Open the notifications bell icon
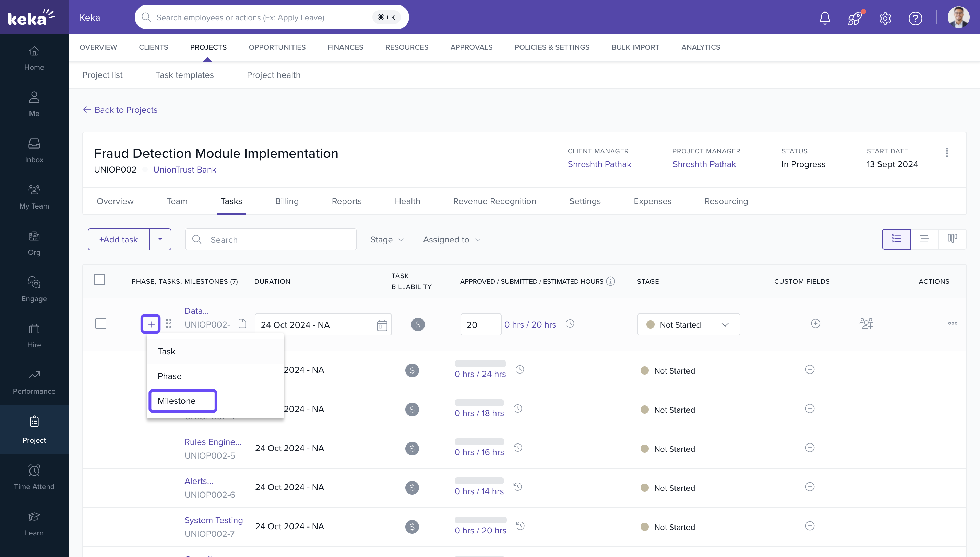Screen dimensions: 980x557 pyautogui.click(x=825, y=17)
